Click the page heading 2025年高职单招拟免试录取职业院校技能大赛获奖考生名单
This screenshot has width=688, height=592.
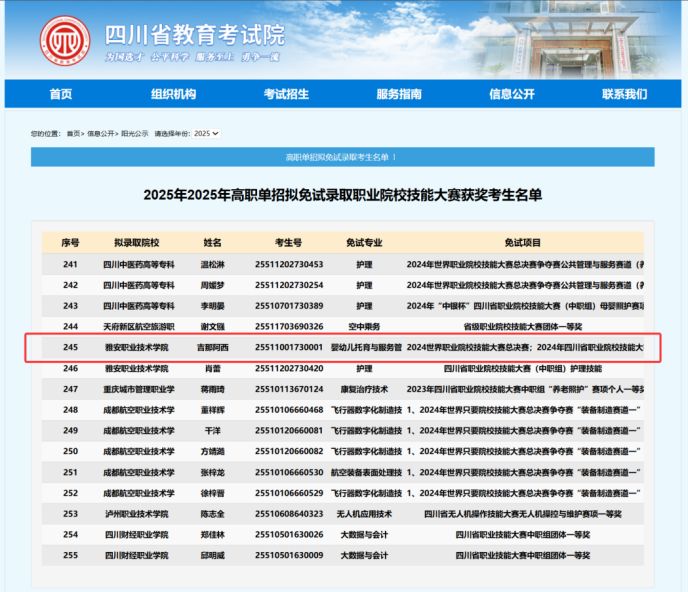(x=343, y=195)
